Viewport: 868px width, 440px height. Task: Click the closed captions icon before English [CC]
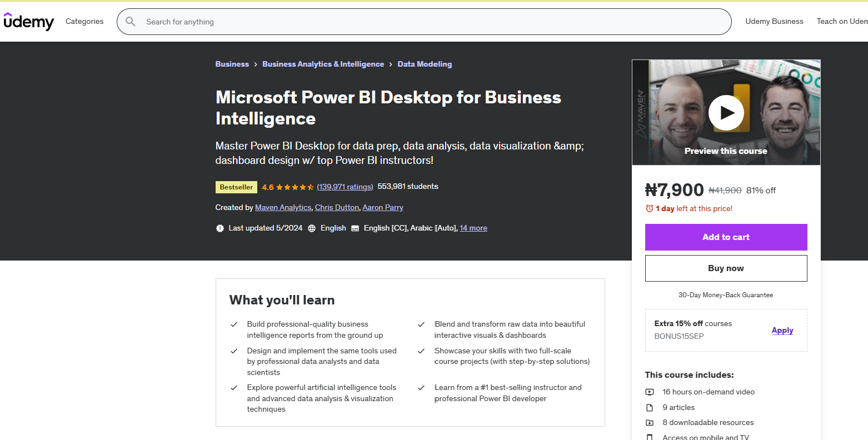(x=355, y=228)
